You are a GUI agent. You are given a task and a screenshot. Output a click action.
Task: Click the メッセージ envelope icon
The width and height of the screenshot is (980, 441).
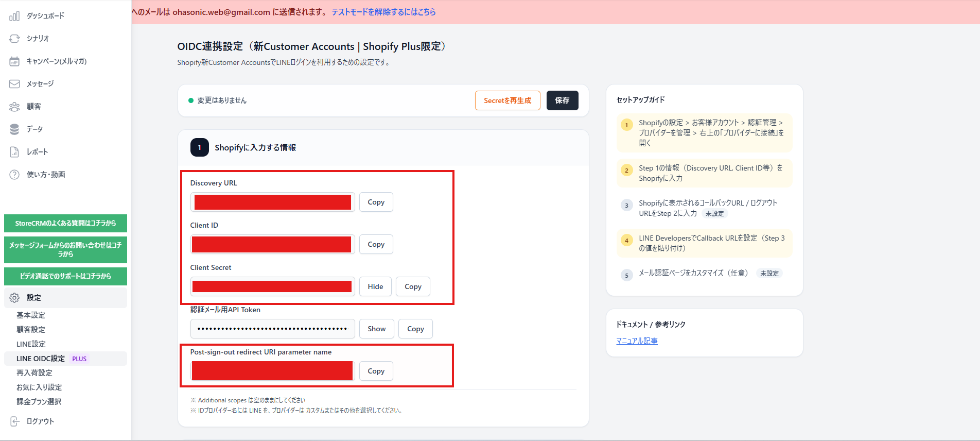click(x=14, y=84)
